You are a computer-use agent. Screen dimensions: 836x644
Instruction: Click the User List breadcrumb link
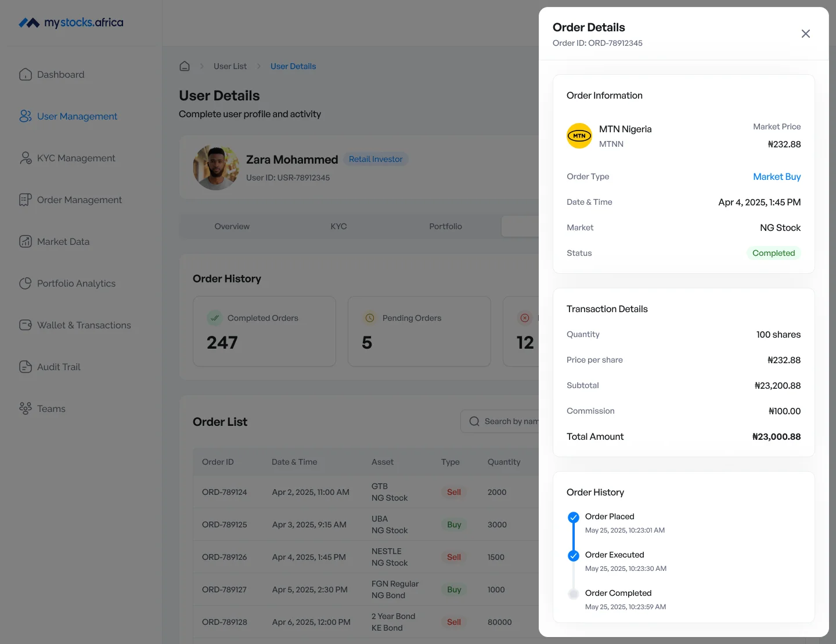(230, 66)
